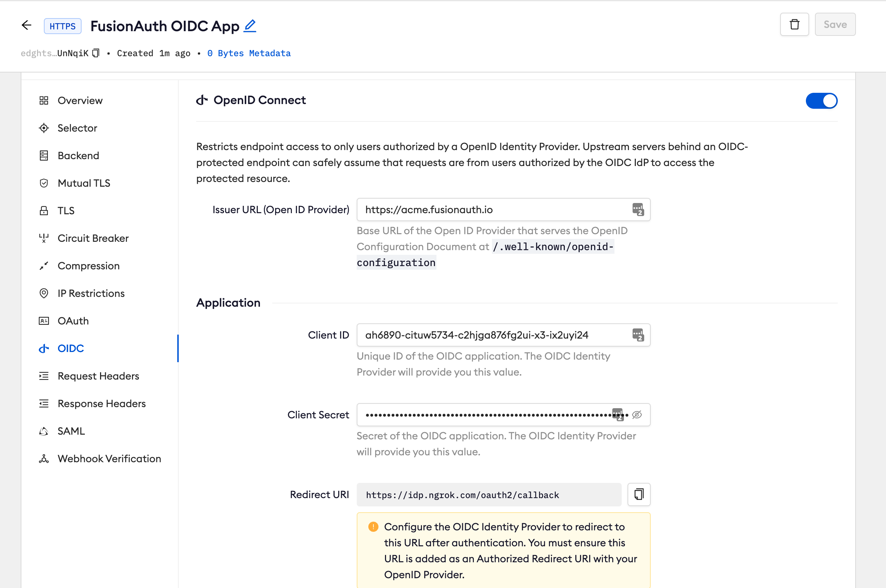Click the Webhook Verification icon
The width and height of the screenshot is (886, 588).
coord(44,458)
